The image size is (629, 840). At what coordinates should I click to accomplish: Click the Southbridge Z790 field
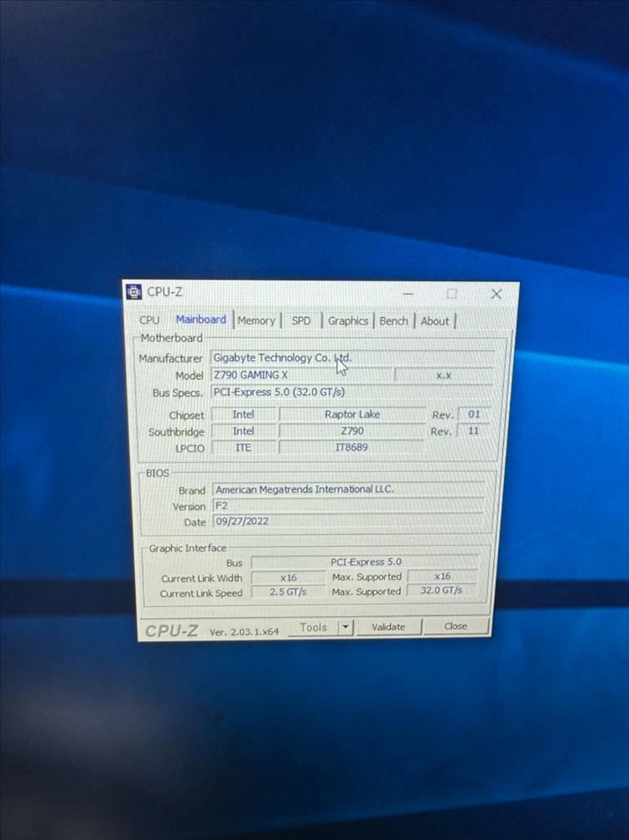pos(351,430)
